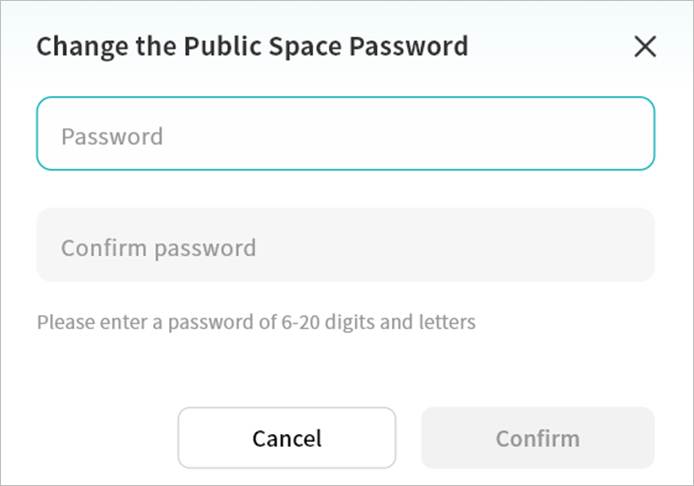Place the cursor in the teal-outlined Password field
Image resolution: width=694 pixels, height=486 pixels.
345,134
